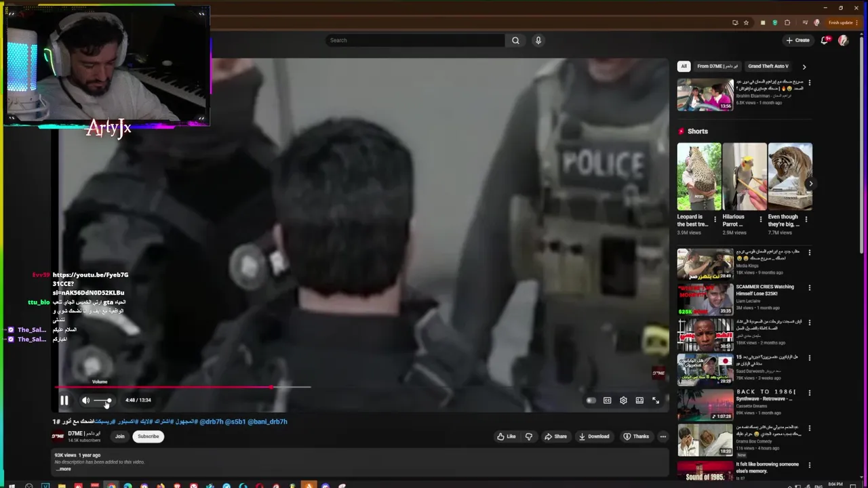868x488 pixels.
Task: Bookmark page with the star icon
Action: click(746, 22)
